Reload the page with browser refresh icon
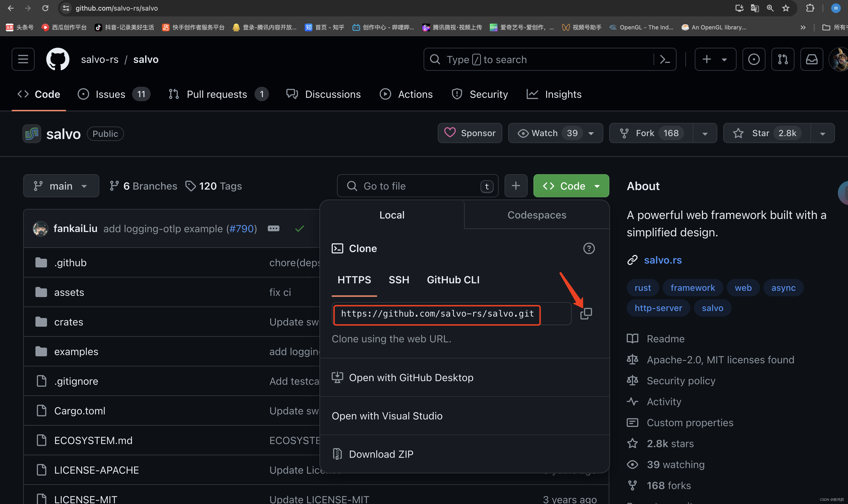Image resolution: width=848 pixels, height=504 pixels. click(x=45, y=8)
